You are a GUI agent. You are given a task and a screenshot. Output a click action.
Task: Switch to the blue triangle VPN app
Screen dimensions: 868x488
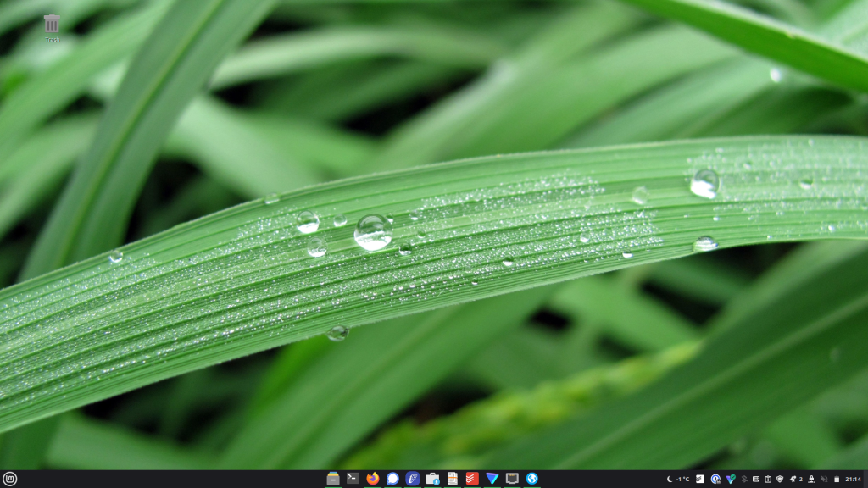coord(492,479)
